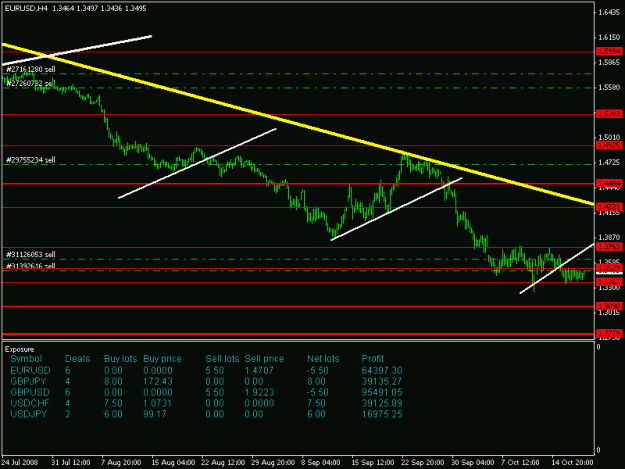Viewport: 625px width, 469px height.
Task: Click the 22 Sep 20:00 time label
Action: click(x=423, y=462)
